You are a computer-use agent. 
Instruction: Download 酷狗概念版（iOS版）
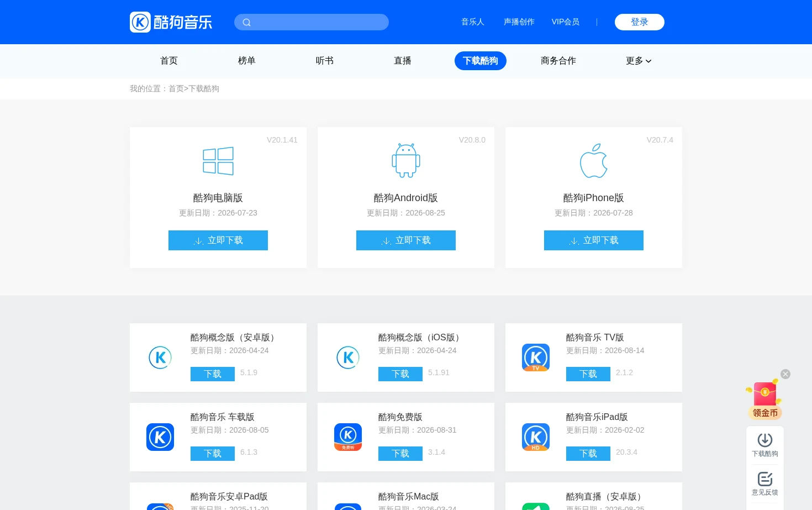tap(400, 374)
